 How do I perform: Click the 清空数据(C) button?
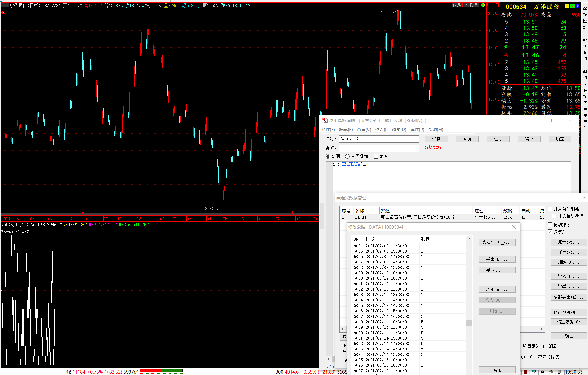click(569, 322)
